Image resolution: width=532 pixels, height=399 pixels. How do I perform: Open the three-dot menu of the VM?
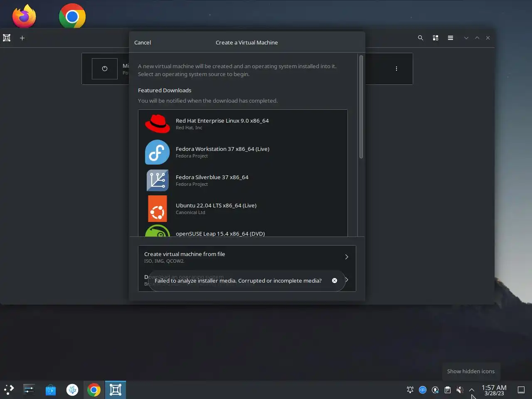tap(397, 69)
